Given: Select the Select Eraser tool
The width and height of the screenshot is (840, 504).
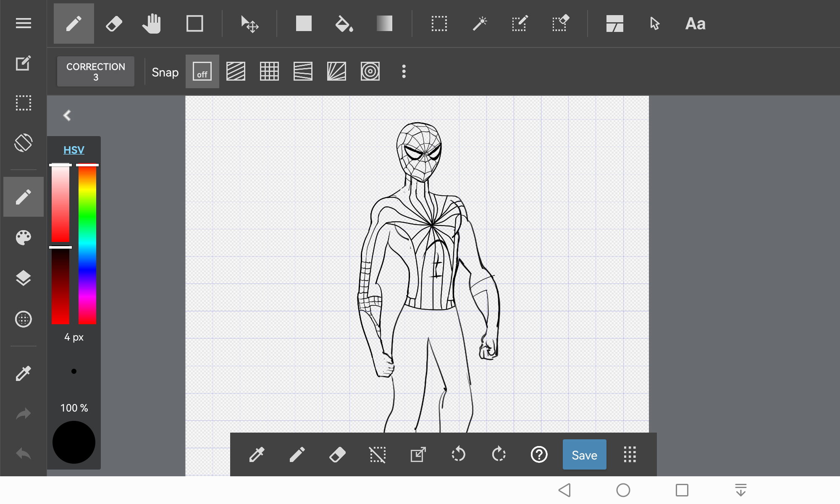Looking at the screenshot, I should click(x=560, y=24).
